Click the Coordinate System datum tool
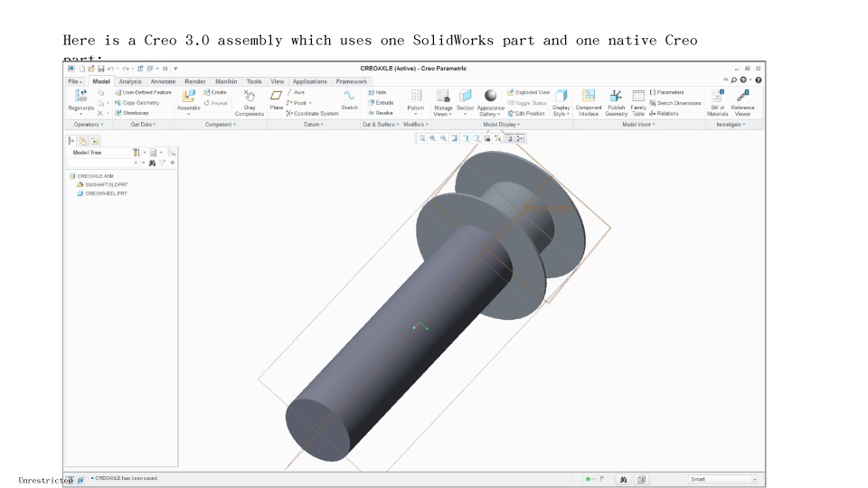Screen dimensions: 868x488 (x=312, y=114)
